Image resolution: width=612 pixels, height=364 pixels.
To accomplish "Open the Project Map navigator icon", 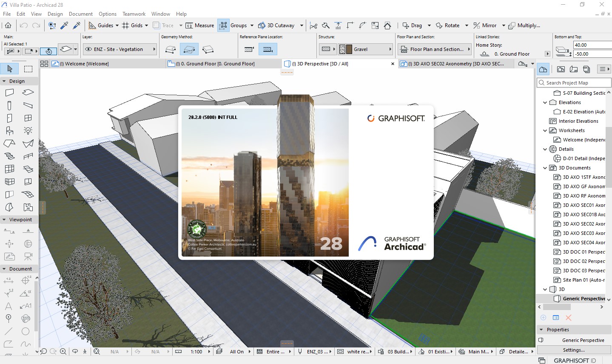I will coord(543,69).
